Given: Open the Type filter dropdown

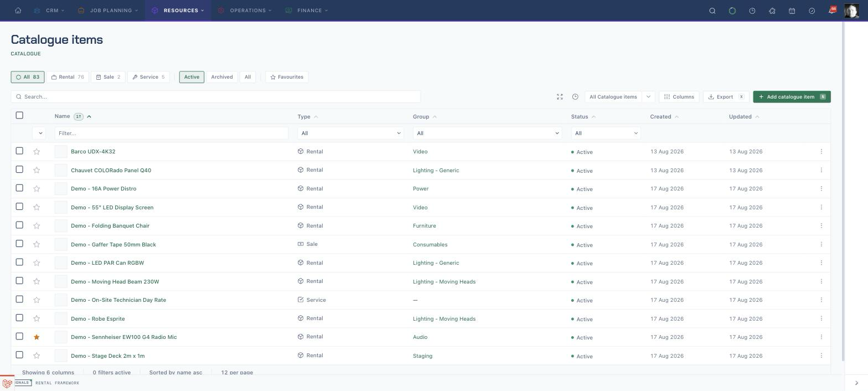Looking at the screenshot, I should click(350, 133).
